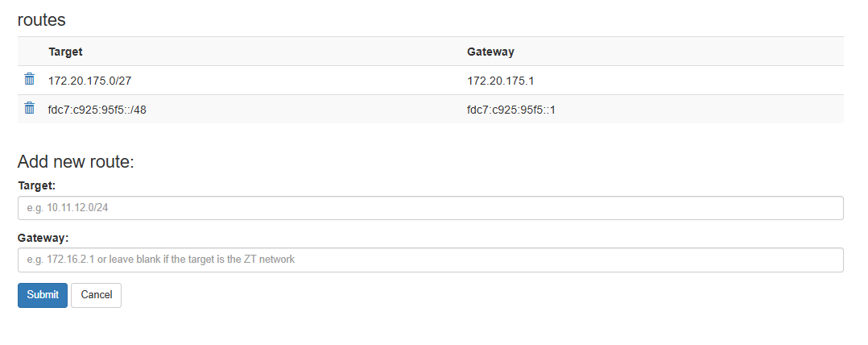The height and width of the screenshot is (345, 868).
Task: Select the fdc7:c925:95f5::1 gateway cell
Action: (x=511, y=110)
